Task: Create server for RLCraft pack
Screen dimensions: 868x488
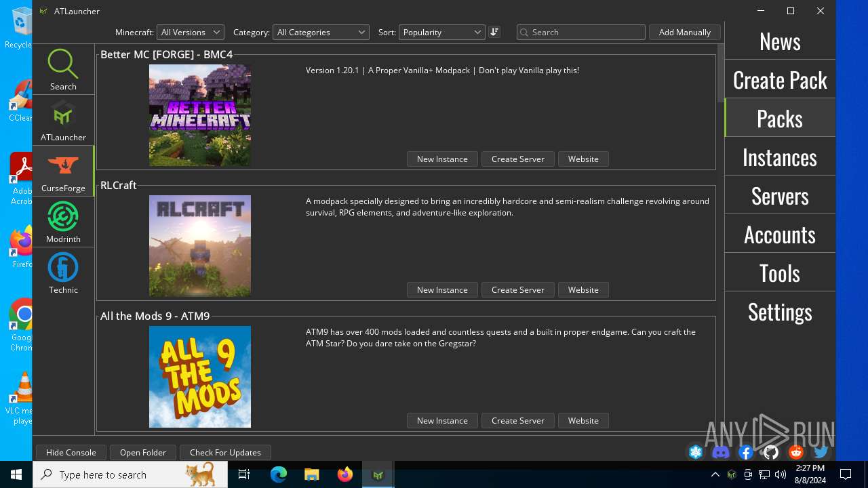Action: 518,289
